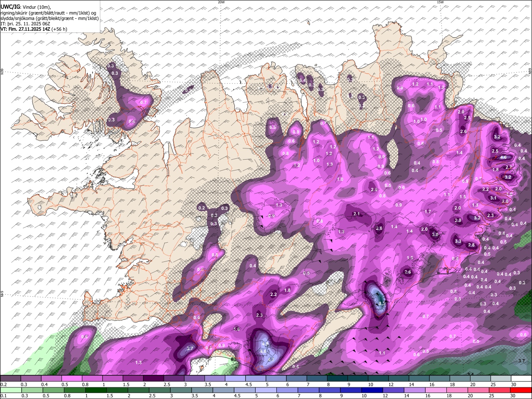Click the 'slydda/snjókoma' legend description line
The height and width of the screenshot is (399, 532).
(x=49, y=18)
